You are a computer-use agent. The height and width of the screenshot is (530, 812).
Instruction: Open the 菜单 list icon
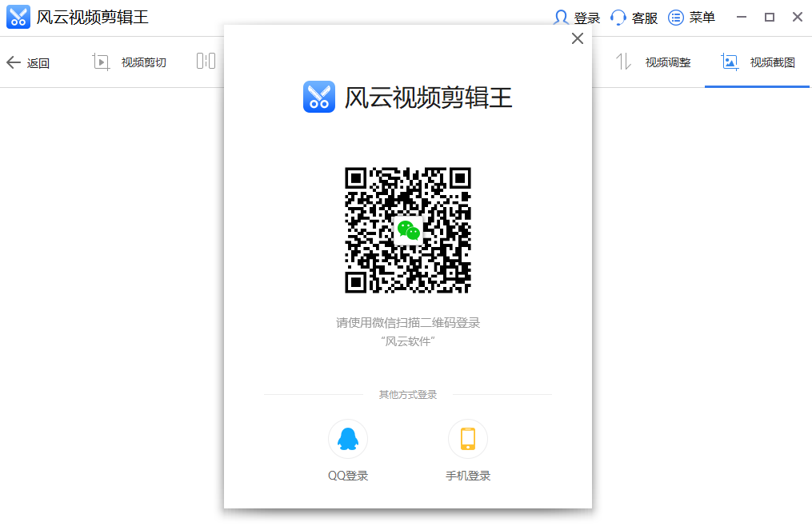pyautogui.click(x=676, y=18)
